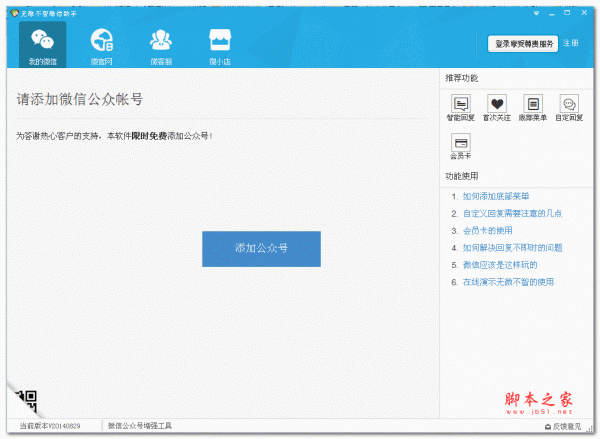The width and height of the screenshot is (600, 439).
Task: Open help link 会员卡的使用
Action: tap(488, 231)
